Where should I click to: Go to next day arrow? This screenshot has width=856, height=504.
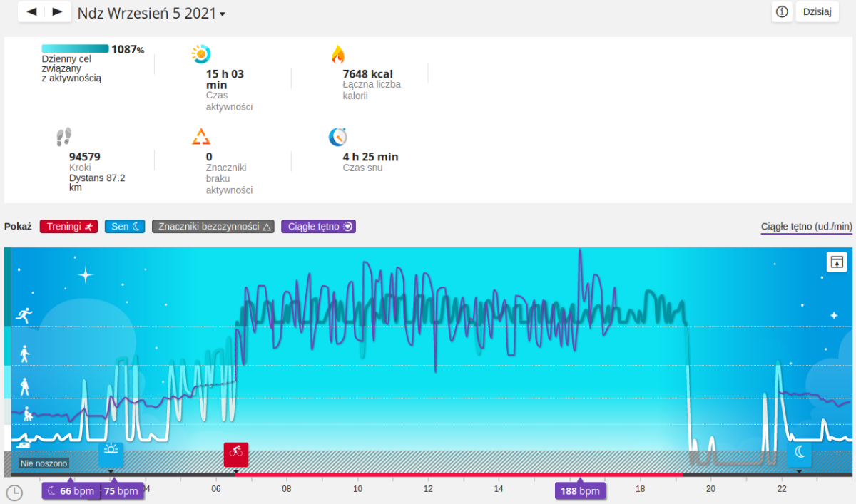tap(57, 11)
